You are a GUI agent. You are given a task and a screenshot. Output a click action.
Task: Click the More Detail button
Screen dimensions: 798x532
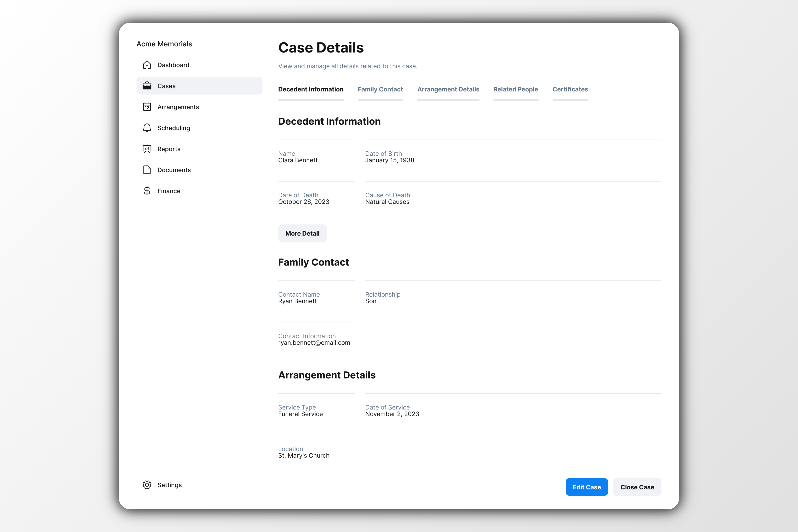302,233
